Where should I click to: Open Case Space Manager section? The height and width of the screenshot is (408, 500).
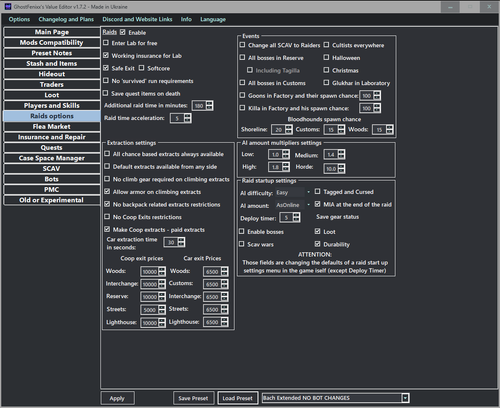pos(52,158)
